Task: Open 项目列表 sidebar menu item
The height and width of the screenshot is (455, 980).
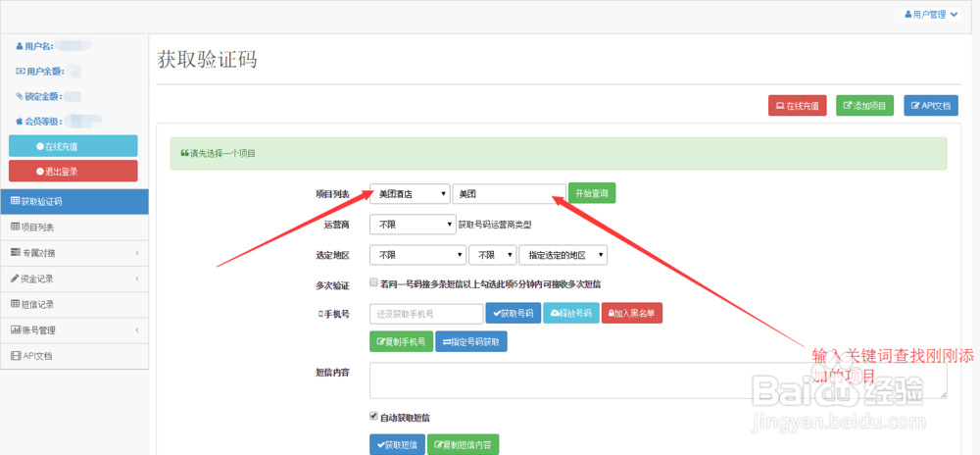Action: tap(74, 227)
